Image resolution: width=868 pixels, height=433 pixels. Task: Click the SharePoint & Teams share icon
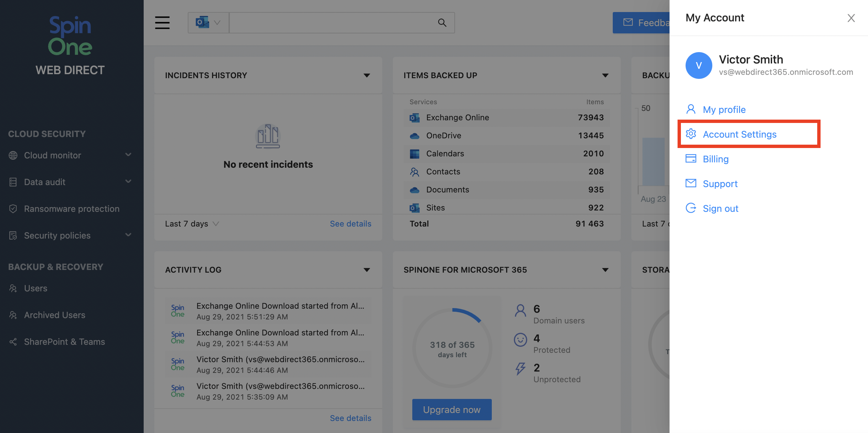point(13,342)
